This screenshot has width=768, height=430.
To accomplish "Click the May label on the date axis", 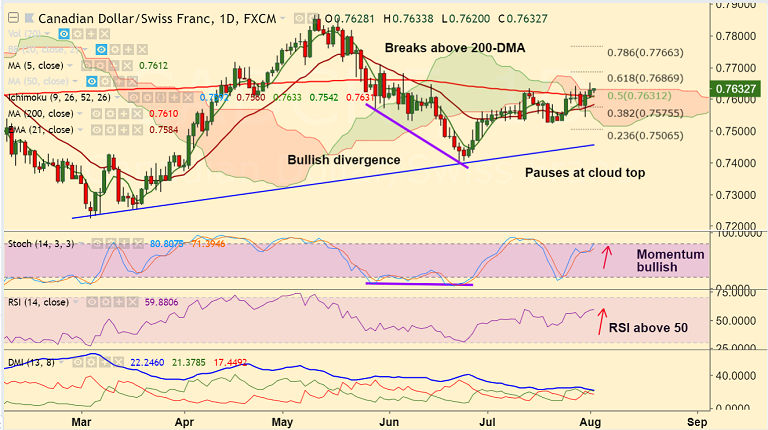I will (282, 422).
